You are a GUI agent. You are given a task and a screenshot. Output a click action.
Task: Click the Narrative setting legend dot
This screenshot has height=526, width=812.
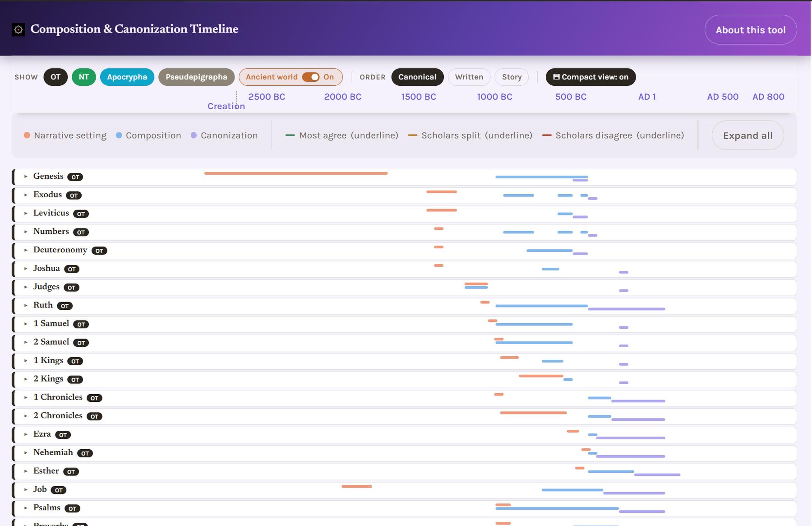[27, 135]
